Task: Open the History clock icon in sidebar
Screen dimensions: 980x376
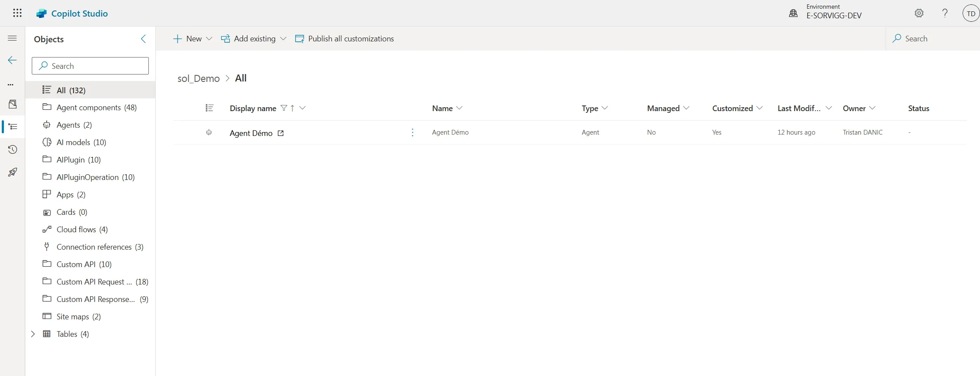Action: tap(13, 149)
